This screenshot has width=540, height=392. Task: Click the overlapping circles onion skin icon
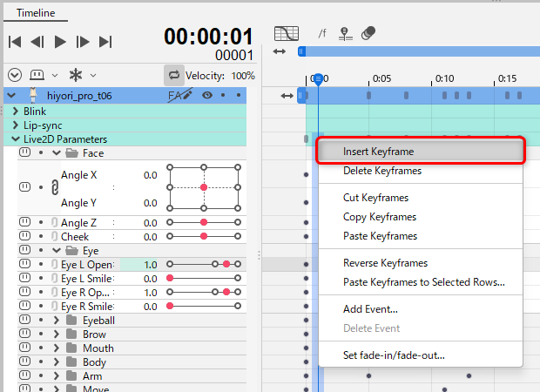click(368, 34)
